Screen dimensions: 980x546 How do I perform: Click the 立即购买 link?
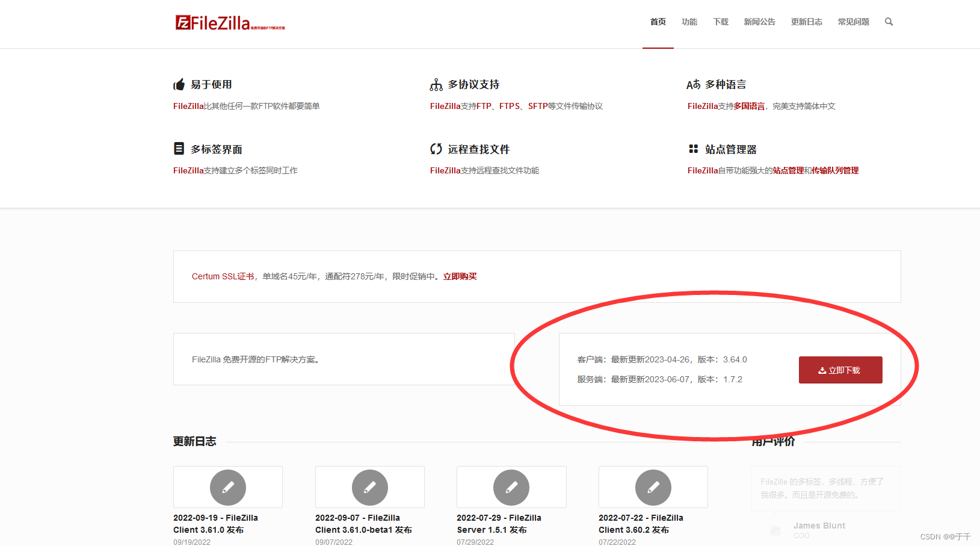coord(460,276)
